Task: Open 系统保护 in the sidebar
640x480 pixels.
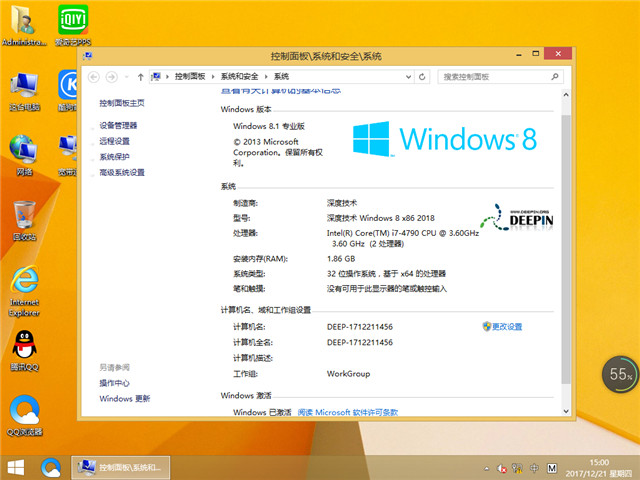Action: pyautogui.click(x=114, y=157)
